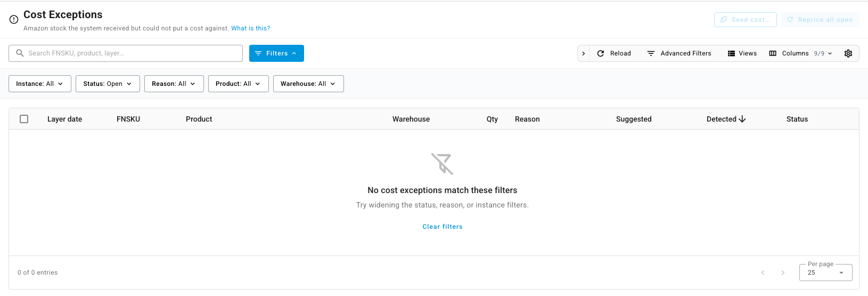Click the '0 of 0 entries' text

(x=37, y=273)
